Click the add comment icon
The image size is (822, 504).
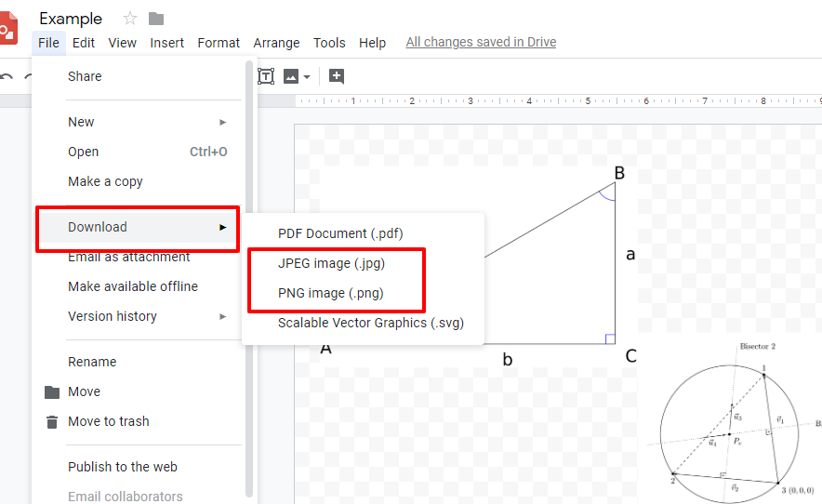click(337, 76)
